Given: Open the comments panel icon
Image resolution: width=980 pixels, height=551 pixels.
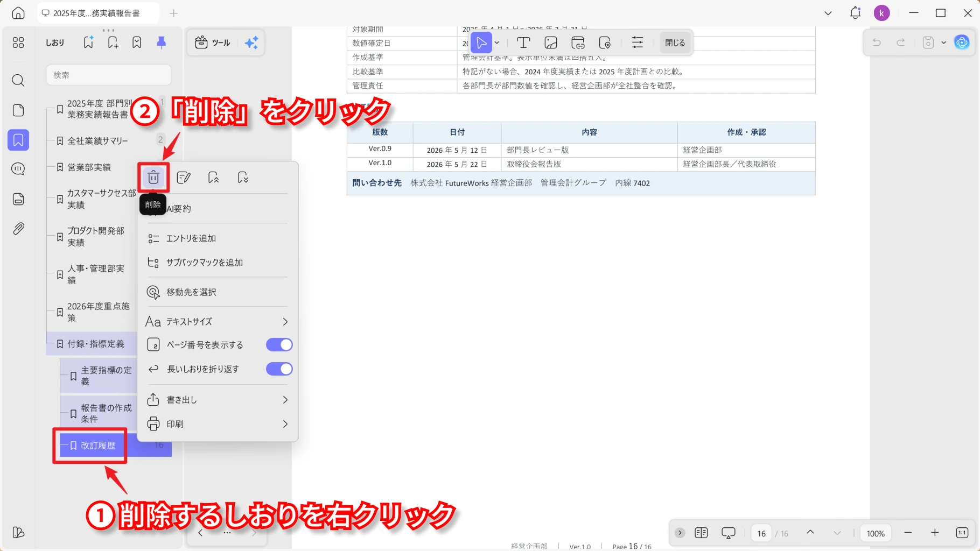Looking at the screenshot, I should coord(18,169).
